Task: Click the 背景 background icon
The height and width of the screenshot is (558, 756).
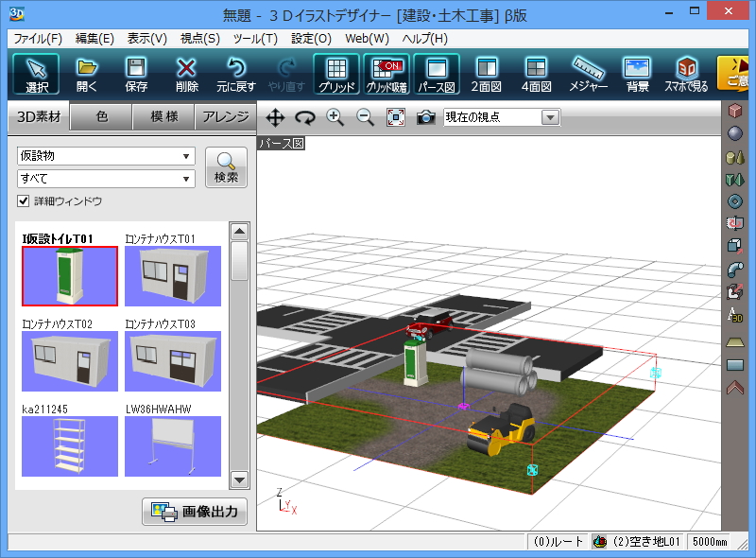Action: (x=634, y=74)
